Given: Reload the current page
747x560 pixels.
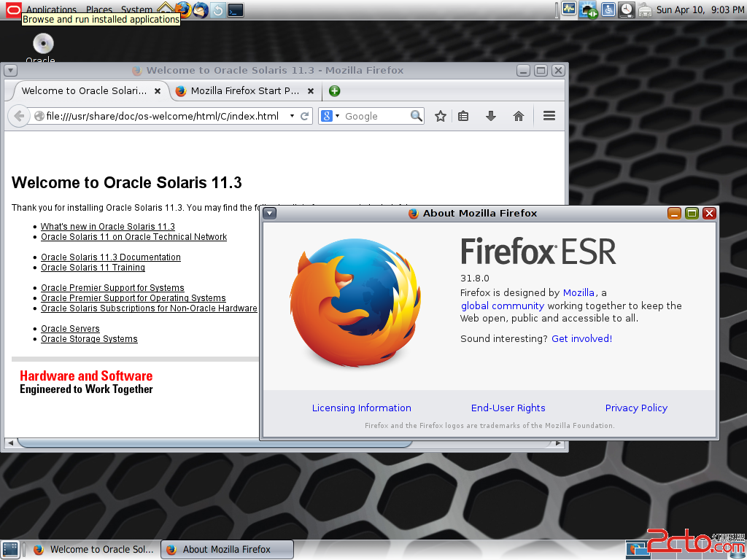Looking at the screenshot, I should coord(304,116).
